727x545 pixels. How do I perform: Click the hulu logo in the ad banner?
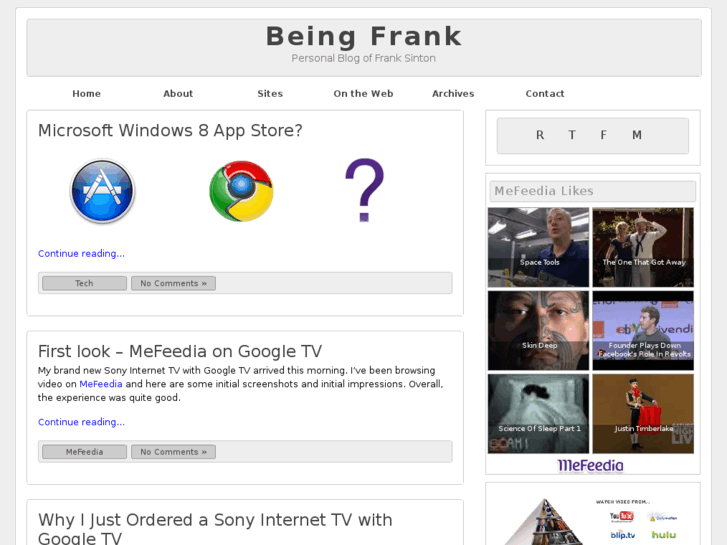coord(663,535)
